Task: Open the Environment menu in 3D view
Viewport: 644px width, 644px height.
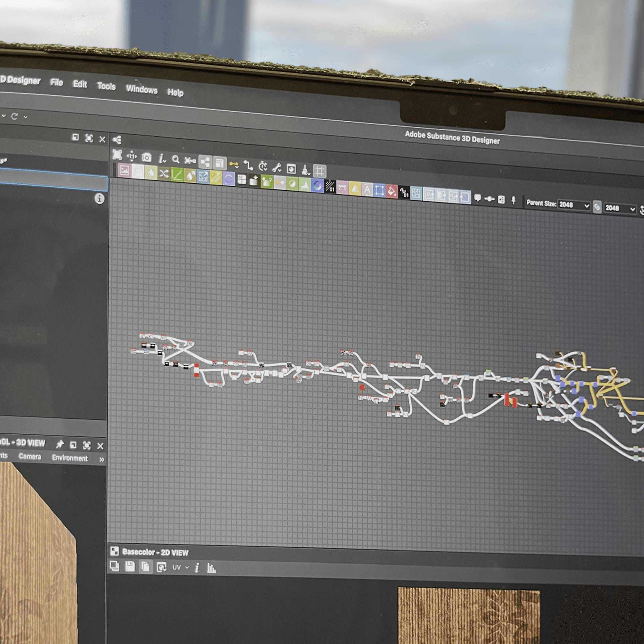Action: 70,458
